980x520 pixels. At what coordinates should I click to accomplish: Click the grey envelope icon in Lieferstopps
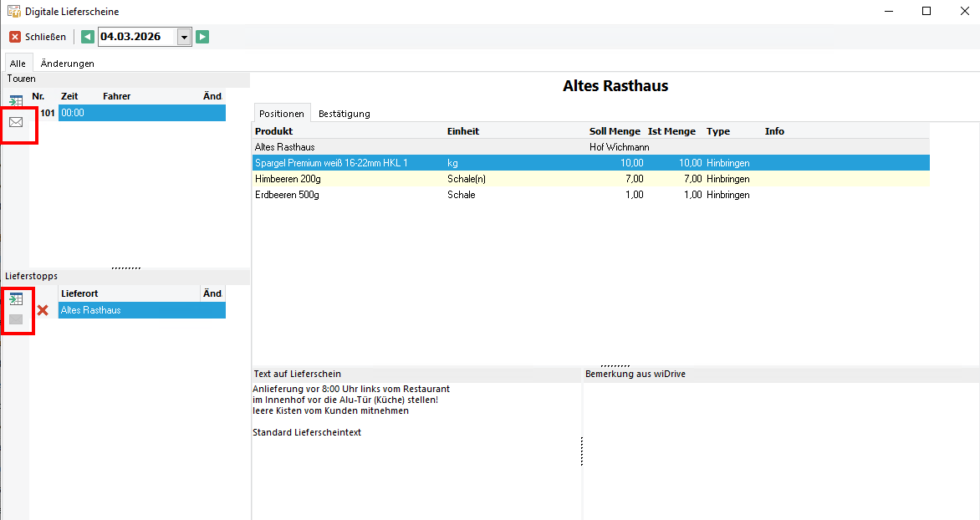pyautogui.click(x=16, y=319)
